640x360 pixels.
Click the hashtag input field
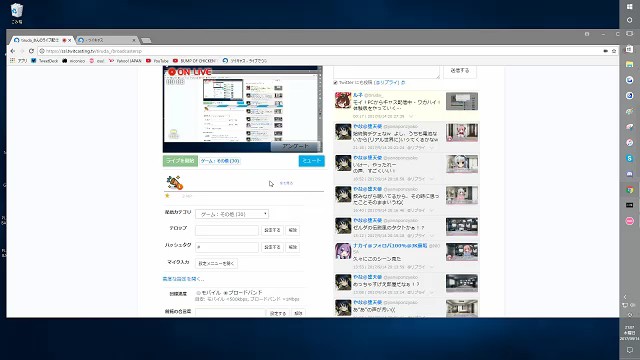click(x=227, y=247)
